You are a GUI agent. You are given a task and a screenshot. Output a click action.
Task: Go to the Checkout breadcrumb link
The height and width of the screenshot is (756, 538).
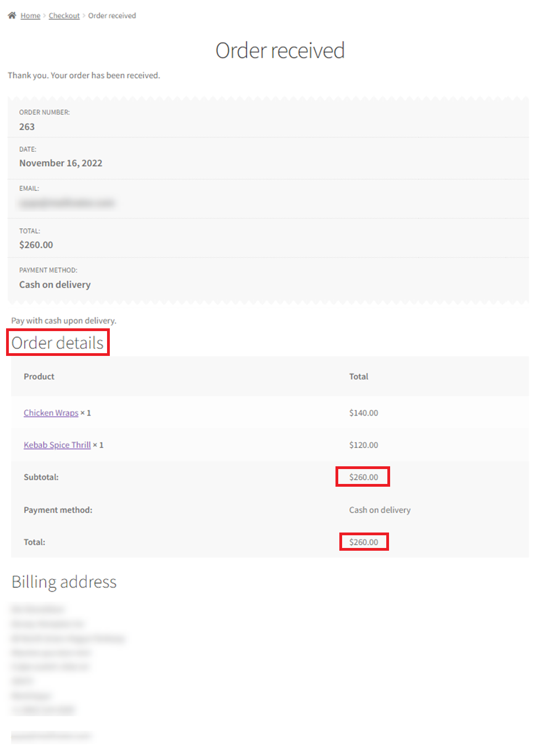[x=64, y=16]
